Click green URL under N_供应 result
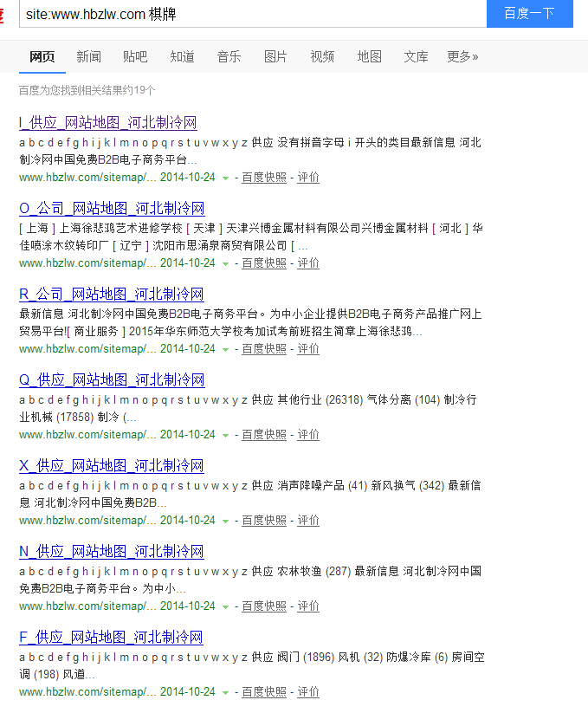This screenshot has width=588, height=713. [87, 606]
